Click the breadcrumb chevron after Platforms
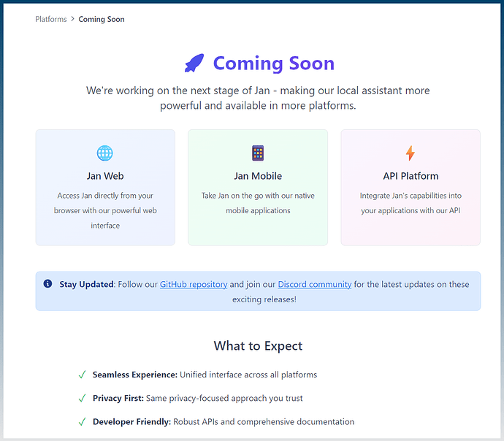 coord(72,19)
